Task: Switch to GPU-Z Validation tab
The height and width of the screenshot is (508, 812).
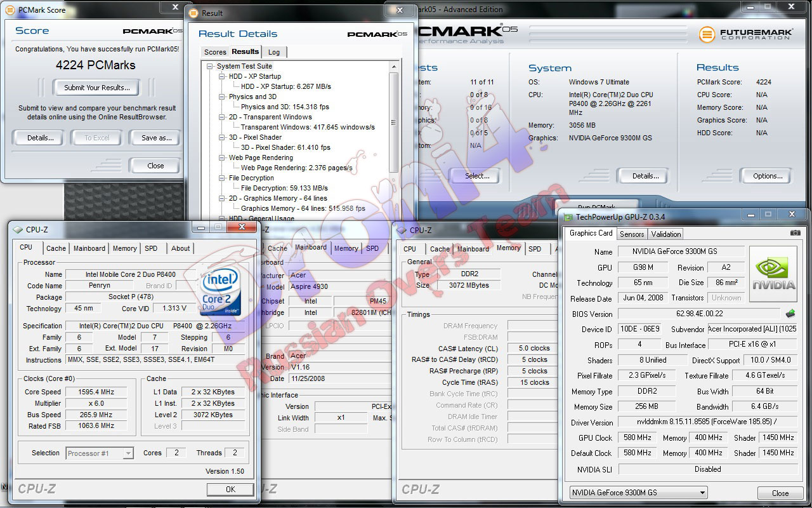Action: (666, 234)
